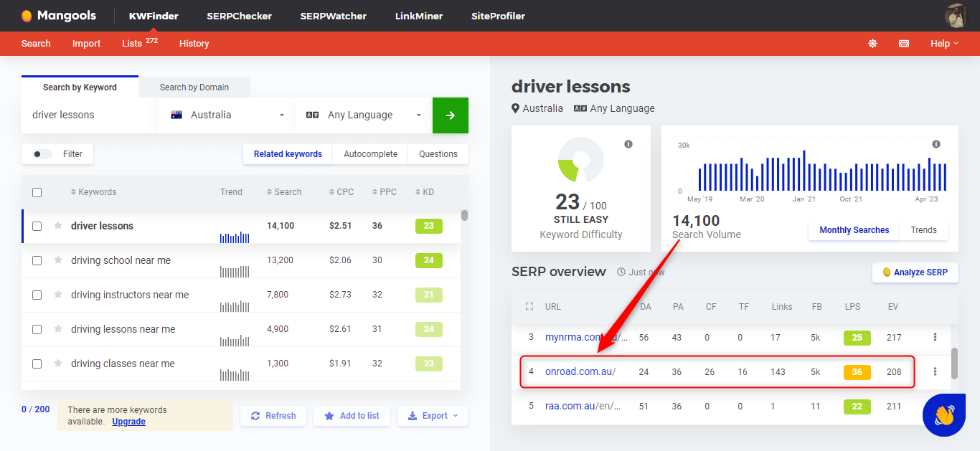This screenshot has height=451, width=980.
Task: Show the Trends chart view
Action: (x=924, y=230)
